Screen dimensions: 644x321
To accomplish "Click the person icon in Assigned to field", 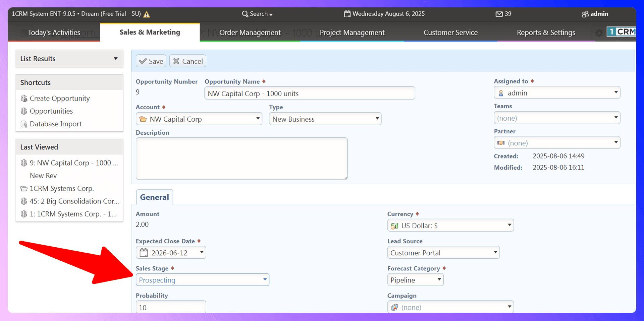I will 501,93.
